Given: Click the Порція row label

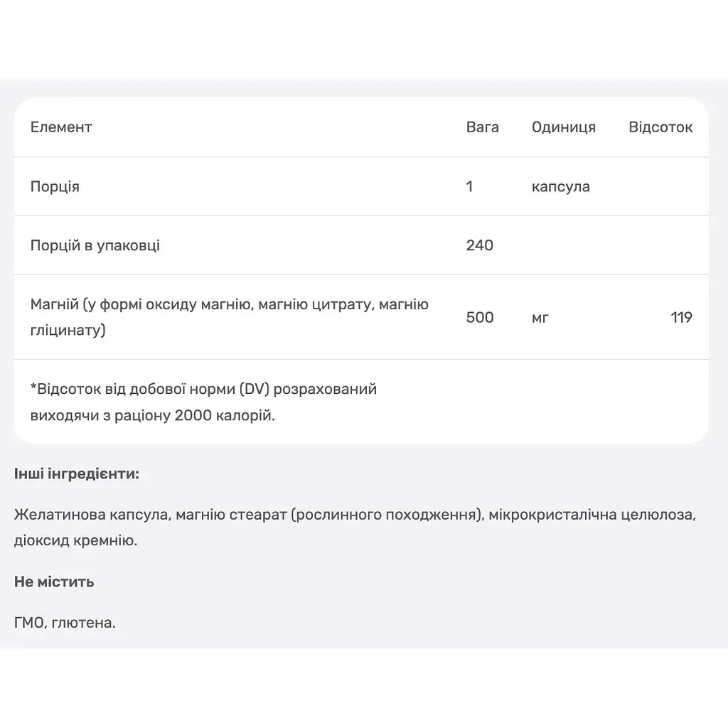Looking at the screenshot, I should 55,187.
